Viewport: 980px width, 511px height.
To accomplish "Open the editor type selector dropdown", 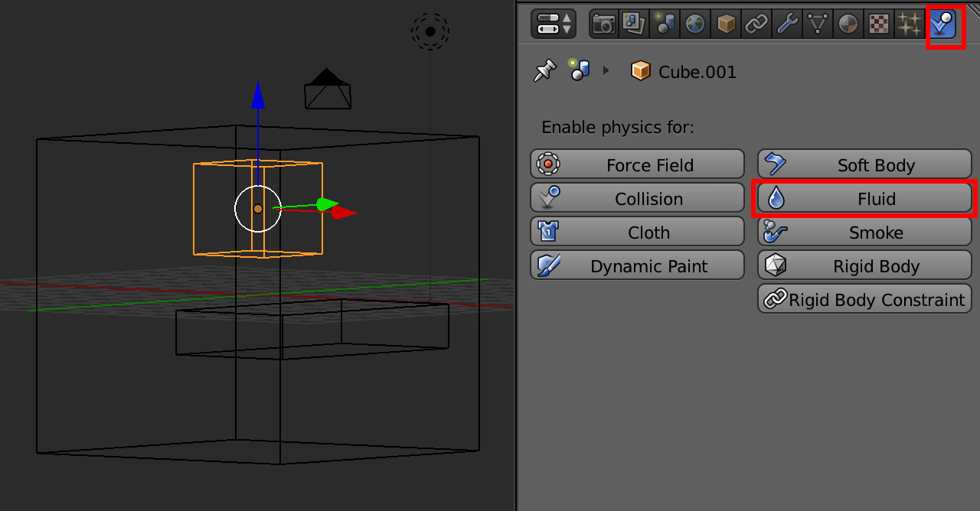I will 554,24.
